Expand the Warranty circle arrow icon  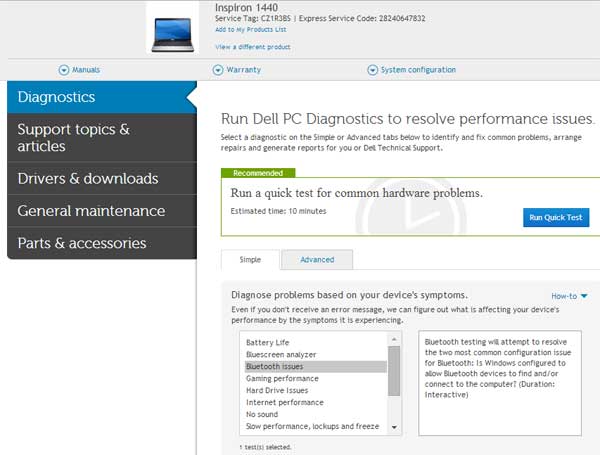[218, 70]
